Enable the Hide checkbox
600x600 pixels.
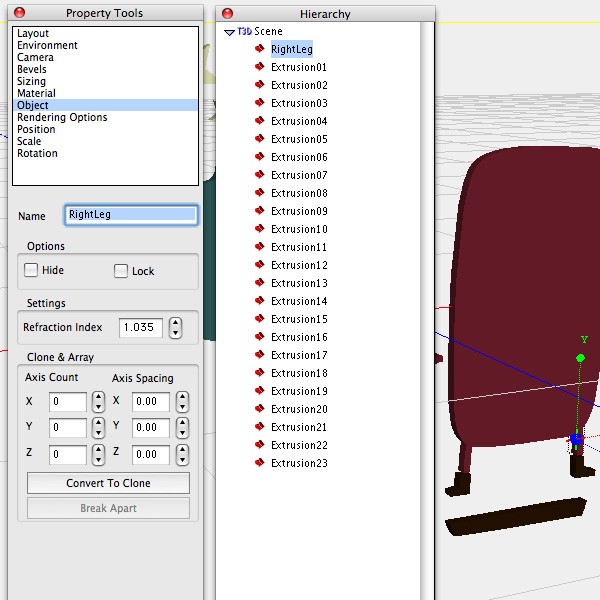pyautogui.click(x=32, y=270)
